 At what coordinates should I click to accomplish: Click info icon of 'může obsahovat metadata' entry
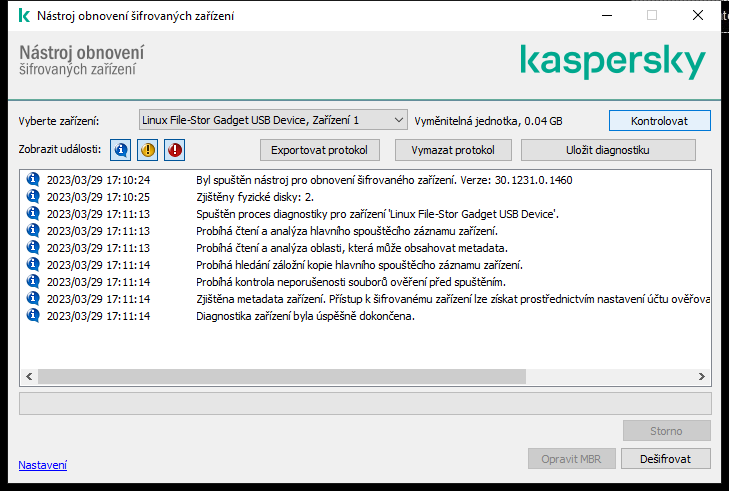click(33, 247)
